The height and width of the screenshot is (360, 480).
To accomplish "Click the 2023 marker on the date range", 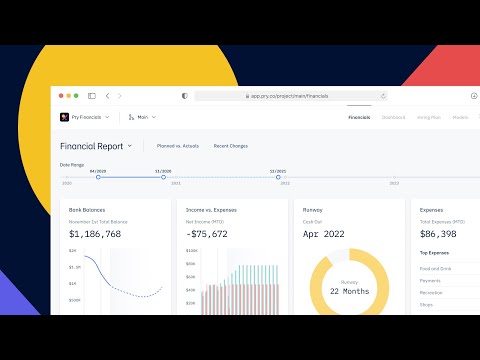I will tap(394, 177).
